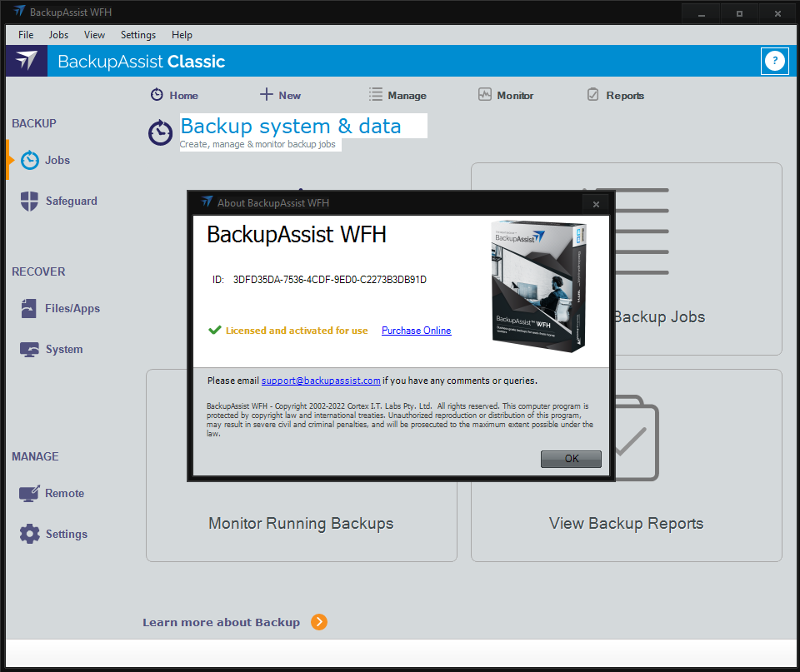Switch to the Monitor tab
Screen dimensions: 800x672
506,95
